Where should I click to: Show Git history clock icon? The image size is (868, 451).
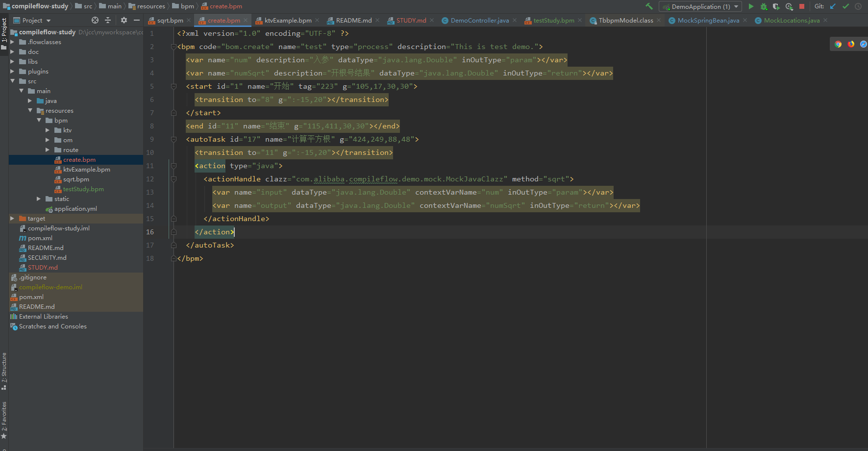pos(858,6)
